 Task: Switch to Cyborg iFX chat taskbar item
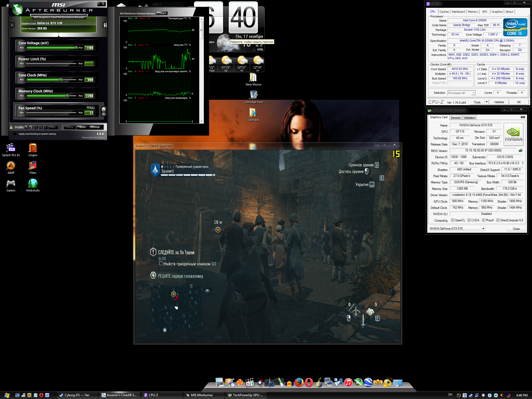78,395
